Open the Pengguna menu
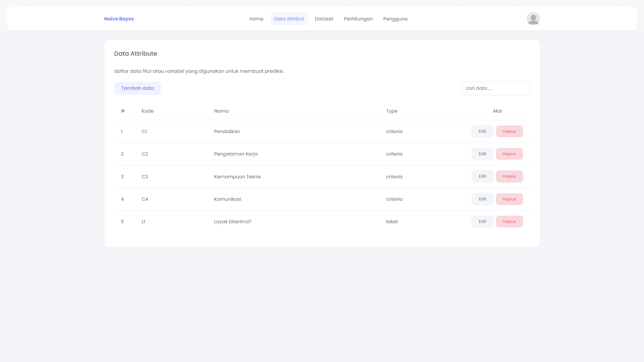 click(x=395, y=19)
